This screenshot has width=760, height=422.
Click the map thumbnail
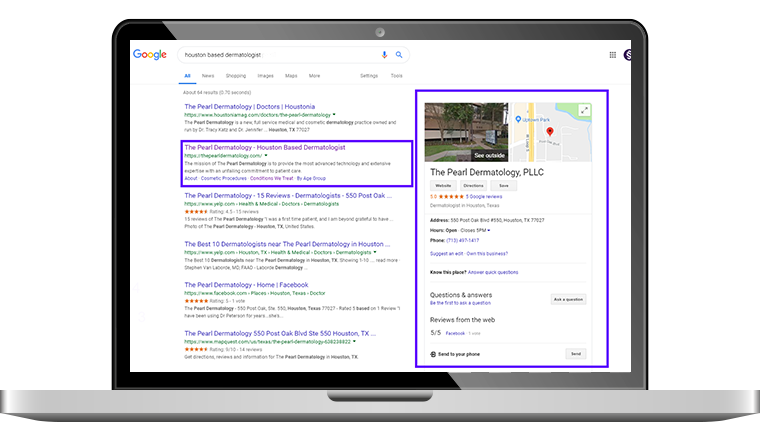tap(550, 132)
